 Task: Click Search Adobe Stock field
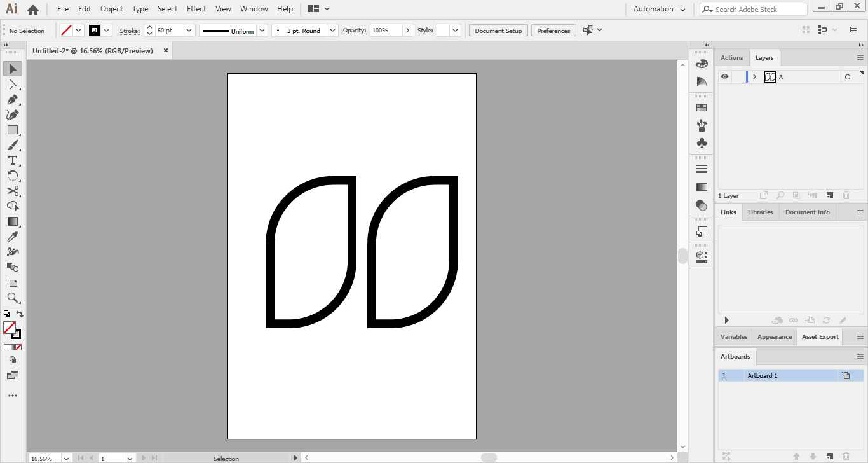(754, 10)
